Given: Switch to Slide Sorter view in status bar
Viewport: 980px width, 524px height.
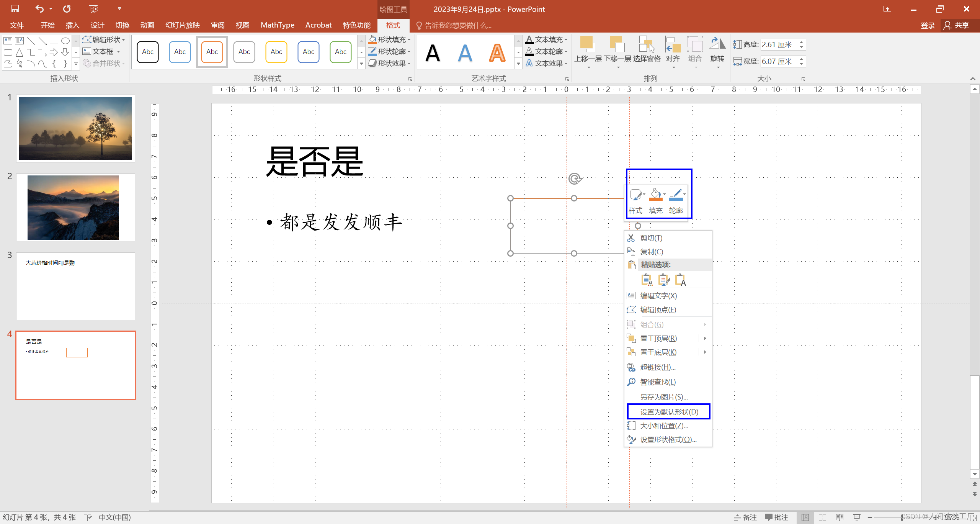Looking at the screenshot, I should pyautogui.click(x=822, y=517).
